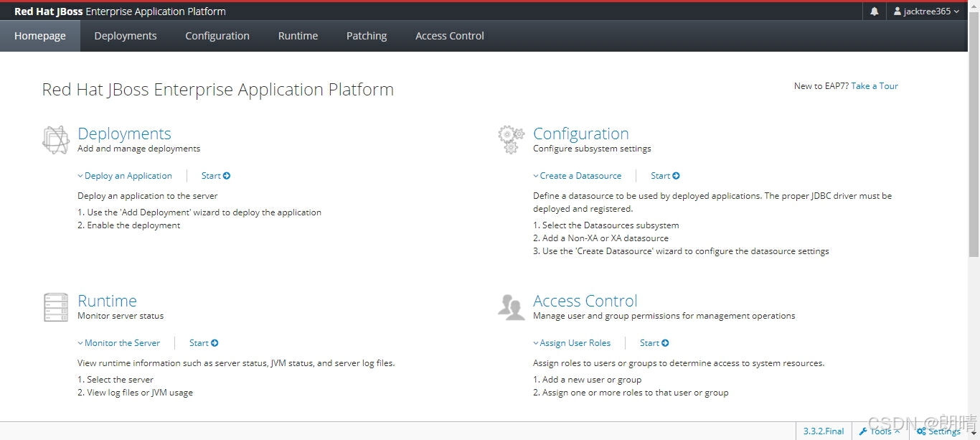Screen dimensions: 980x440
Task: Collapse the Monitor the Server section
Action: [119, 343]
